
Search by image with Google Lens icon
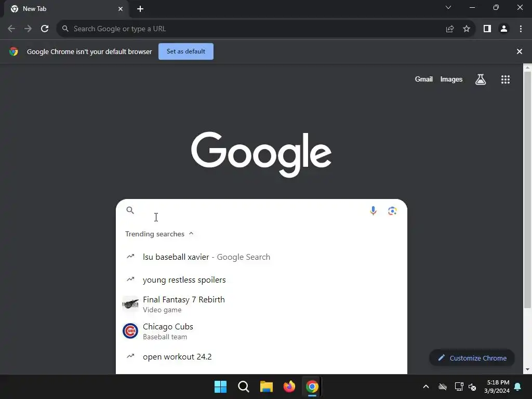click(x=392, y=211)
